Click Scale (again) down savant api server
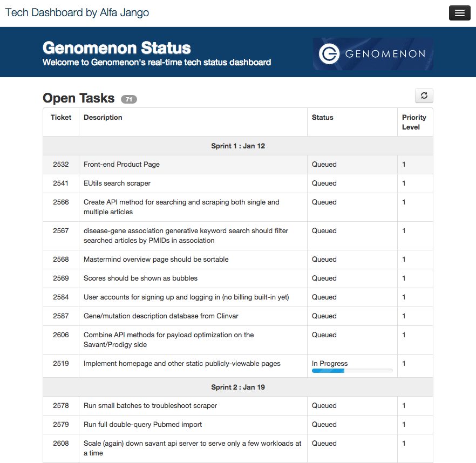The width and height of the screenshot is (476, 463). 193,448
